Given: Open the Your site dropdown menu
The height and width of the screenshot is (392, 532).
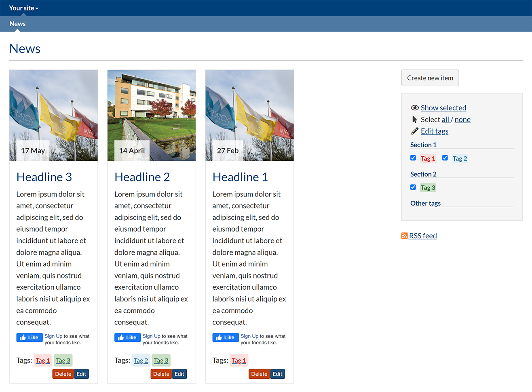Looking at the screenshot, I should (23, 8).
